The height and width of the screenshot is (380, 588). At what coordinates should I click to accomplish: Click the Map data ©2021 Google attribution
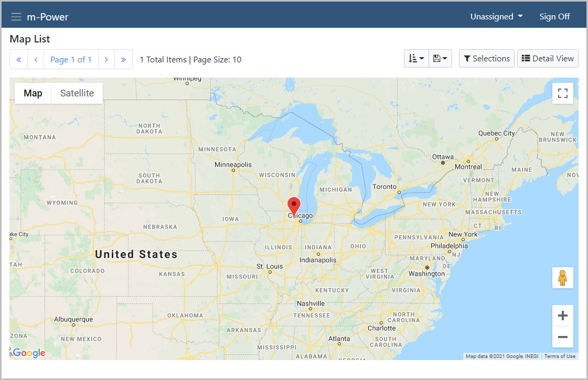click(x=502, y=356)
